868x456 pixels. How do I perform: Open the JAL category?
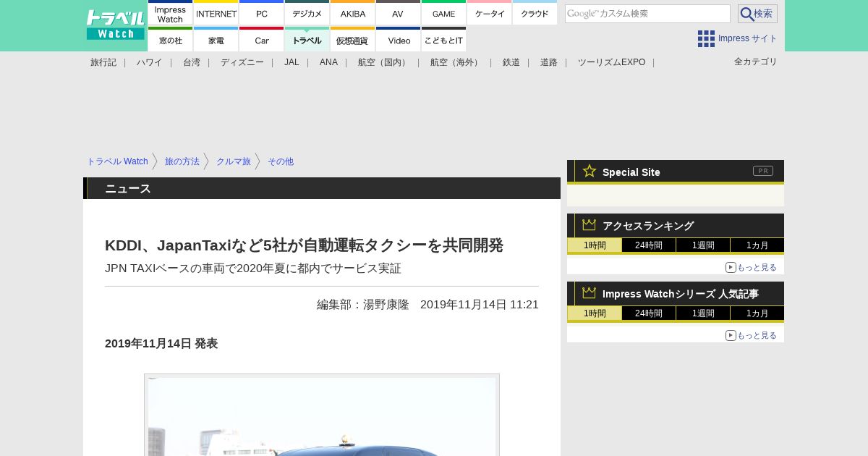click(292, 62)
